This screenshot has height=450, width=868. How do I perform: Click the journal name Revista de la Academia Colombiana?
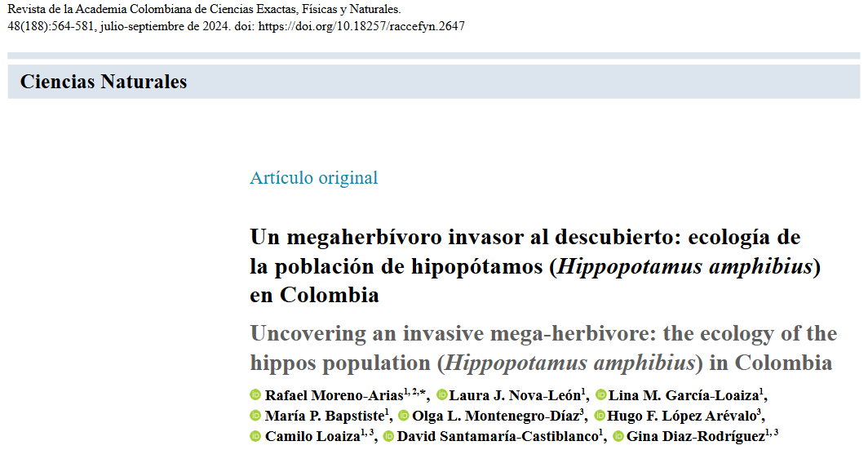click(204, 10)
